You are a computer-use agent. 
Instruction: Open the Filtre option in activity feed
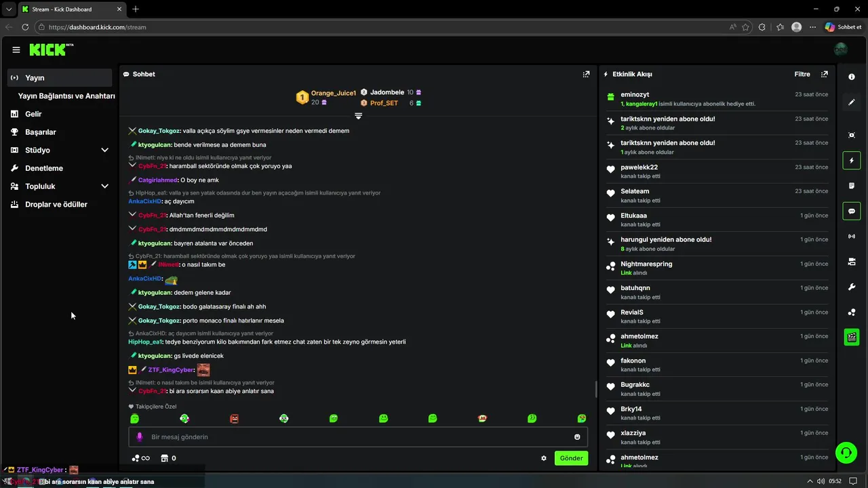[802, 74]
